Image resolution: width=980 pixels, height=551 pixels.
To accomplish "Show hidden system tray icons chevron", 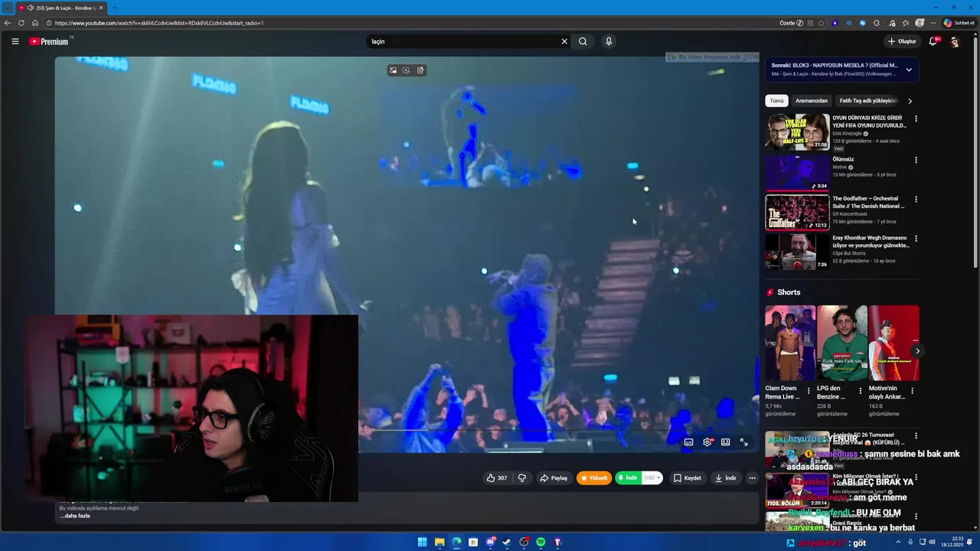I will 899,542.
